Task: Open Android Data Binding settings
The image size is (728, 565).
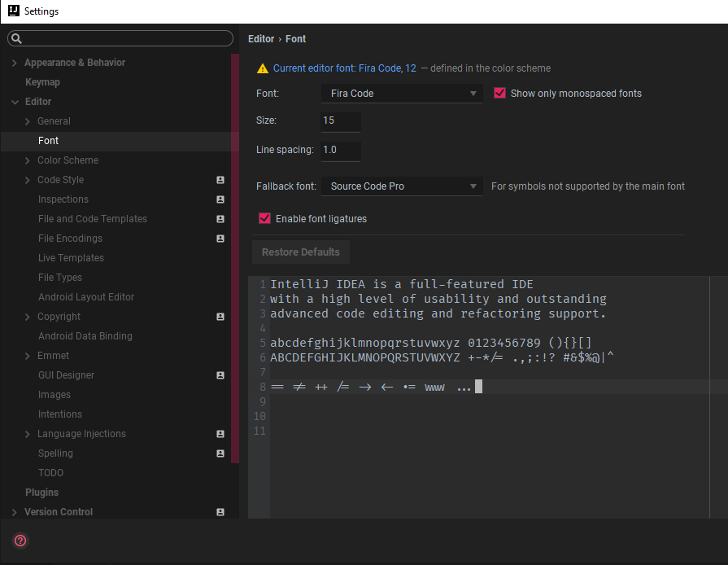Action: (85, 336)
